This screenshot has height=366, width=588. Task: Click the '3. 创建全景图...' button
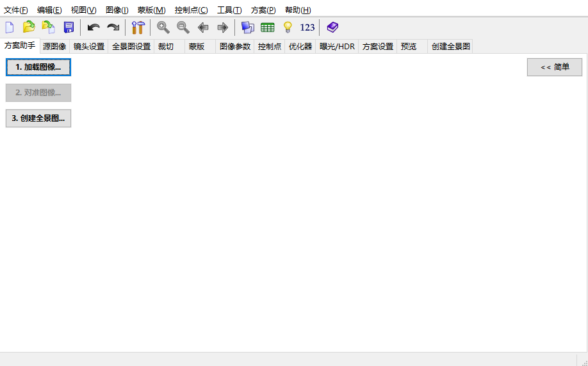point(38,118)
